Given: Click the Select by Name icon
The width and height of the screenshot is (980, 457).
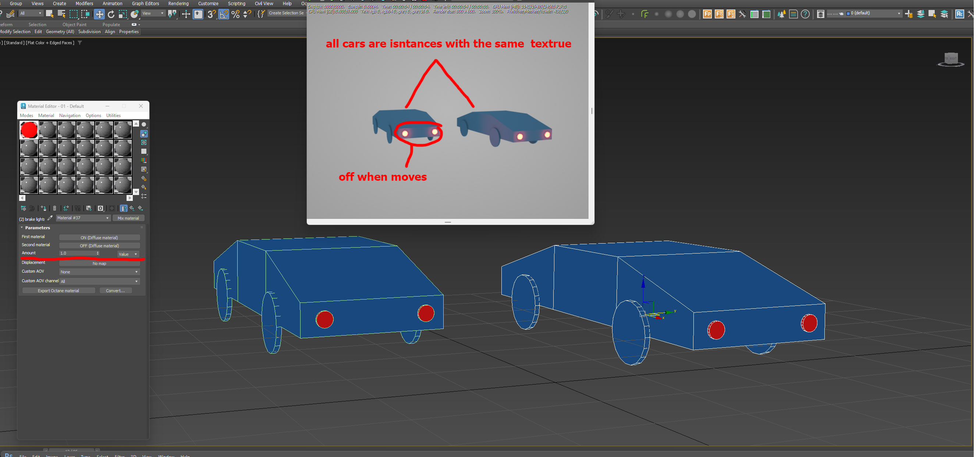Looking at the screenshot, I should tap(61, 14).
